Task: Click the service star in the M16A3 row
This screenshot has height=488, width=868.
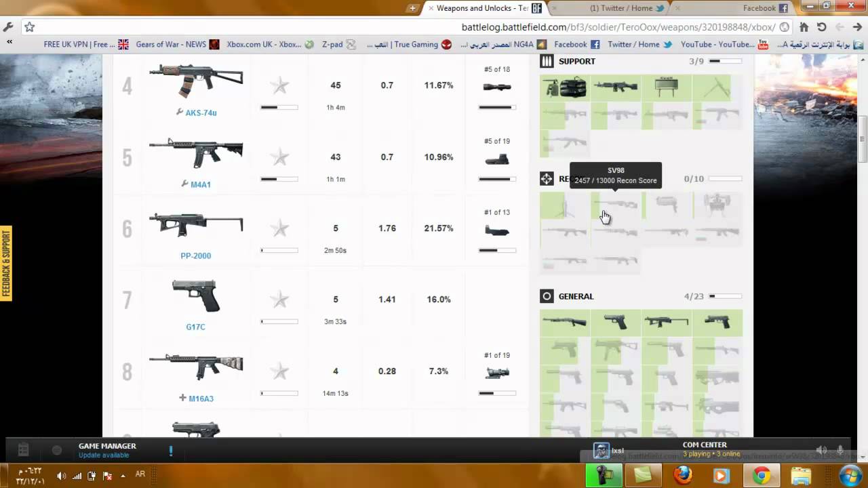Action: (279, 371)
